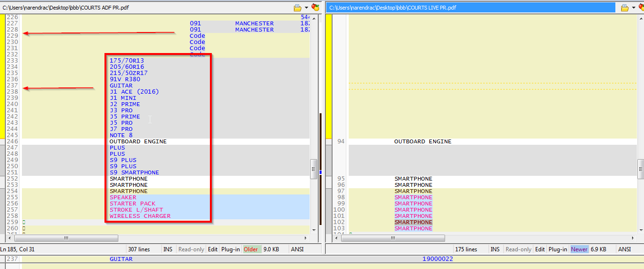Open the browse-file folder icon for right pane
The height and width of the screenshot is (269, 644).
pyautogui.click(x=625, y=8)
